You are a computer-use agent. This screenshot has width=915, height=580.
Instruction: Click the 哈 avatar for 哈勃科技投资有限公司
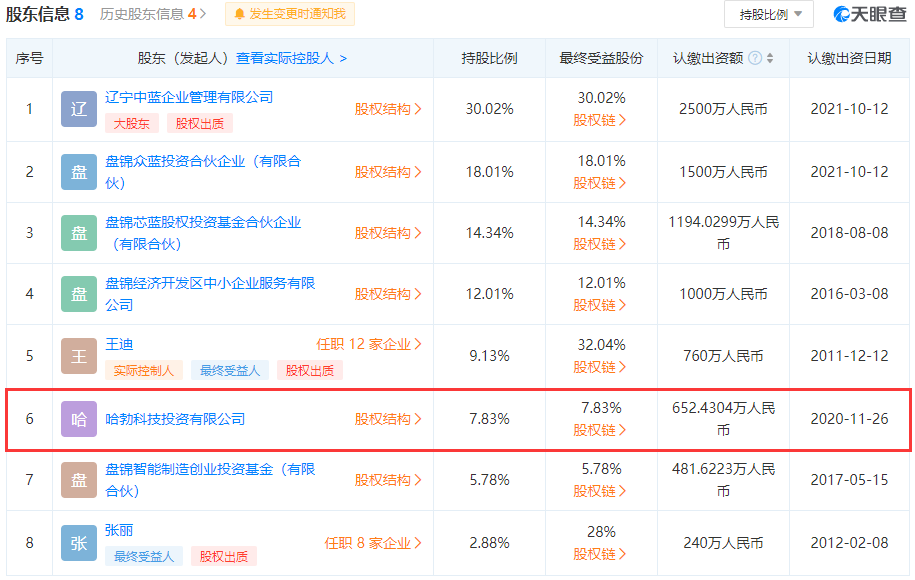pyautogui.click(x=78, y=418)
